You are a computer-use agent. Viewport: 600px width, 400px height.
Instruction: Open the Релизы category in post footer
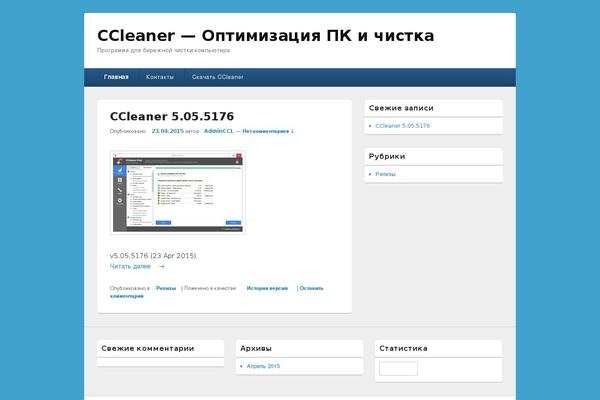pyautogui.click(x=166, y=288)
